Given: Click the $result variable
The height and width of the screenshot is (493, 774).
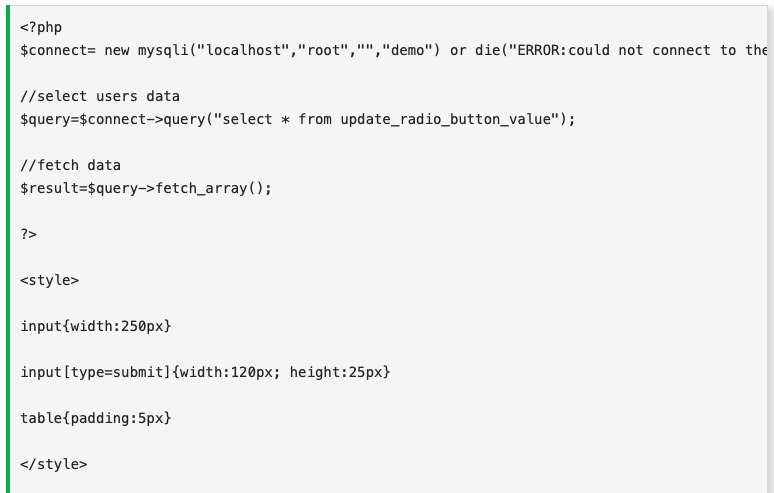Looking at the screenshot, I should point(48,188).
